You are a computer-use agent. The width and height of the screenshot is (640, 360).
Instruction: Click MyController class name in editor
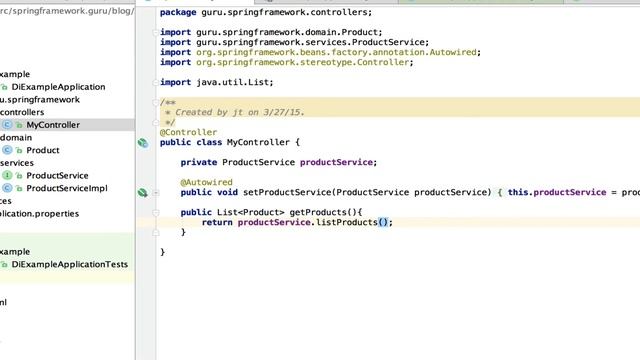[258, 142]
